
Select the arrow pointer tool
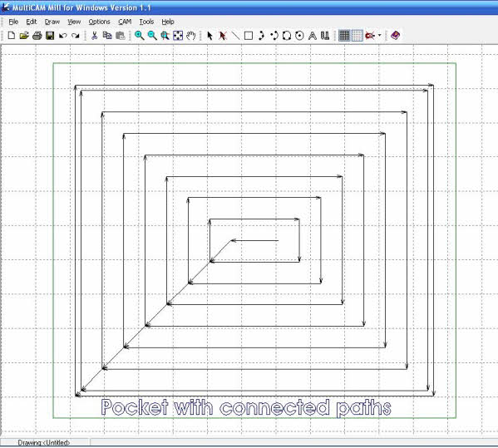210,36
